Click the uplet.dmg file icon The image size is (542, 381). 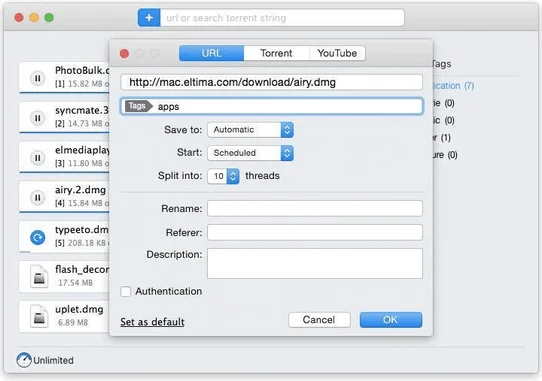click(39, 316)
